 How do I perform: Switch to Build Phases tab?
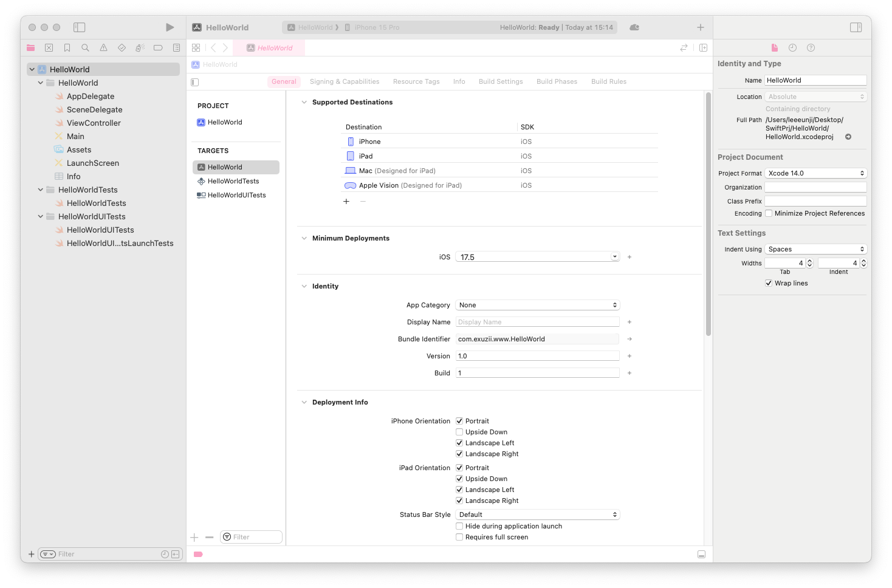[x=557, y=81]
